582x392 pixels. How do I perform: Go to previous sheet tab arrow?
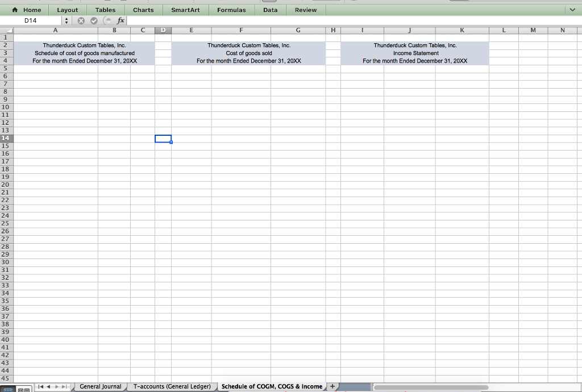[48, 387]
